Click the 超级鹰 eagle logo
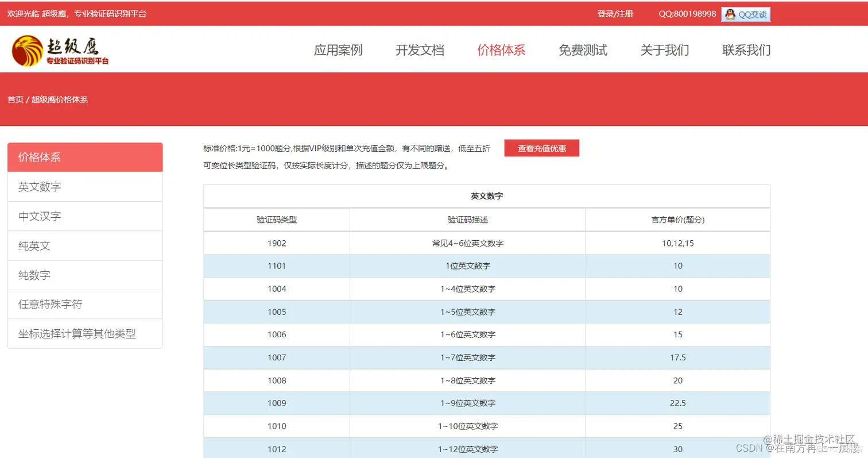Viewport: 868px width, 458px height. (60, 50)
